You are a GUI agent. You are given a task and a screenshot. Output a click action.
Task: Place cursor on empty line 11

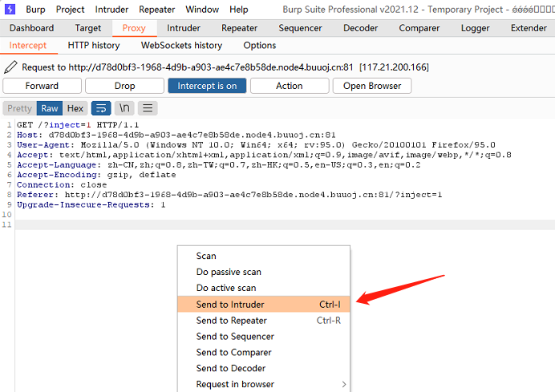[285, 224]
